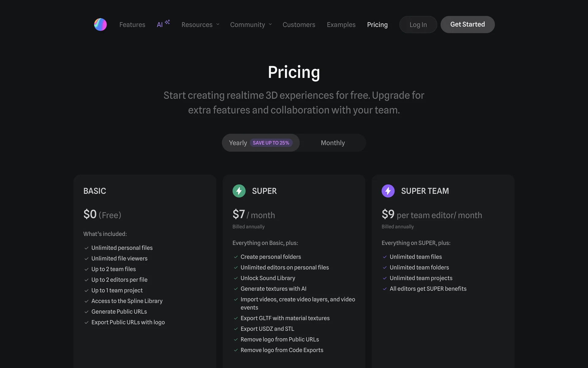
Task: Expand the Resources dropdown menu
Action: (x=200, y=25)
